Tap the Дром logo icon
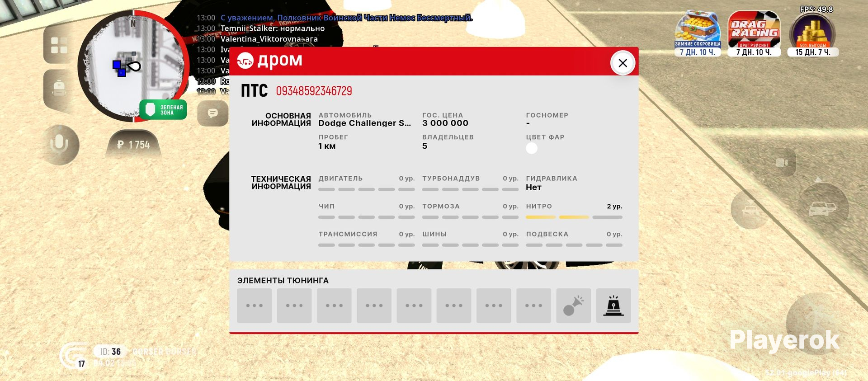Viewport: 868px width, 381px height. 245,61
